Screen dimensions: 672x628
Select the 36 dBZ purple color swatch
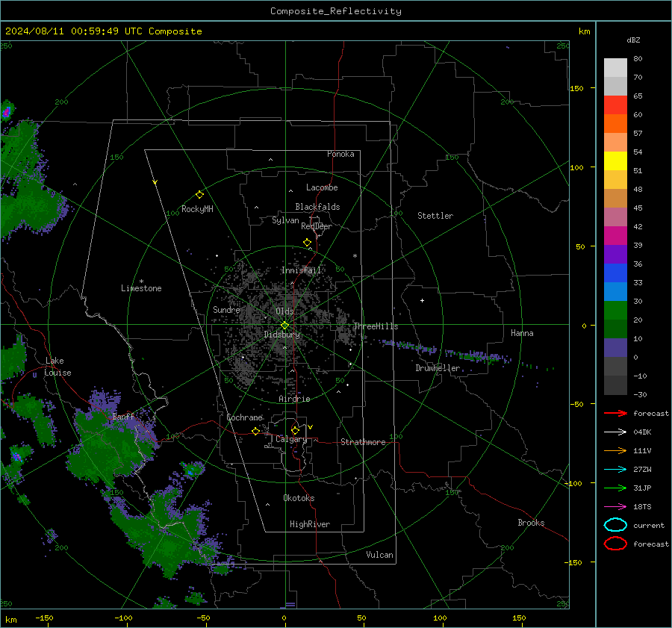(x=615, y=254)
